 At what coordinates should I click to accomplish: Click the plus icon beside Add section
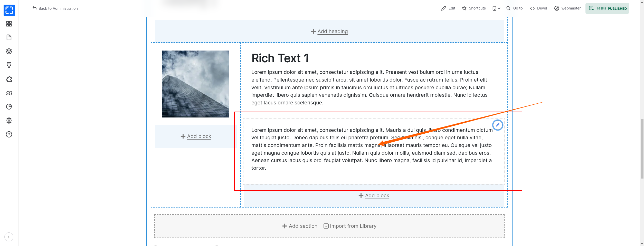285,226
